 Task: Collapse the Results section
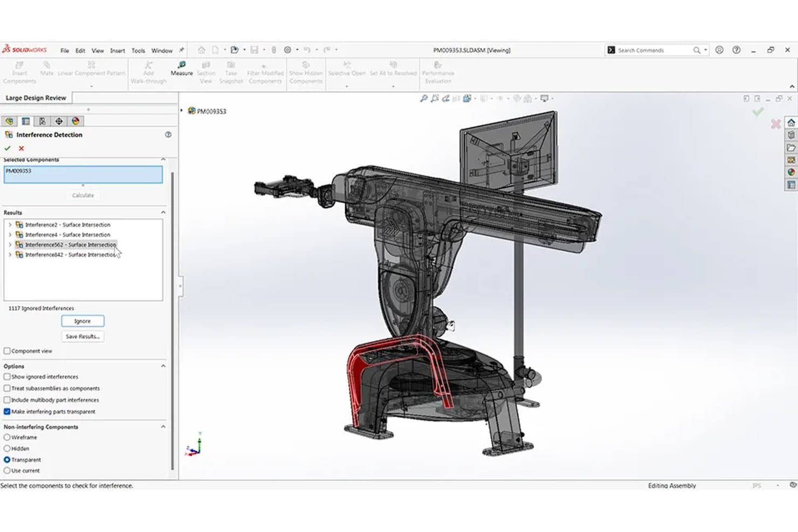click(163, 212)
